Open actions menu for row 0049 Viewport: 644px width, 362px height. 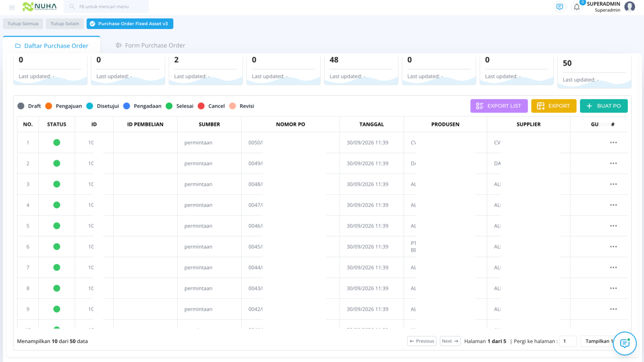pyautogui.click(x=613, y=164)
